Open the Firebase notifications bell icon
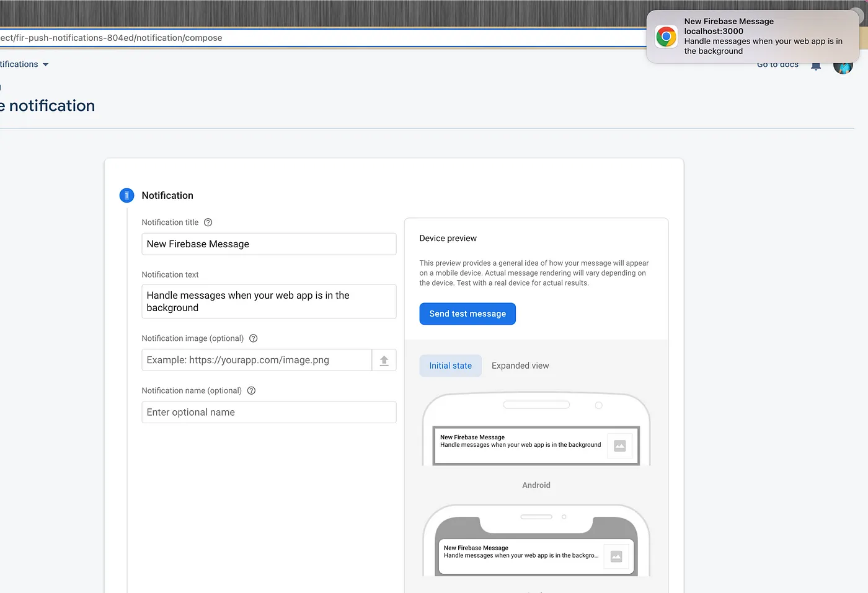Image resolution: width=868 pixels, height=593 pixels. coord(816,66)
